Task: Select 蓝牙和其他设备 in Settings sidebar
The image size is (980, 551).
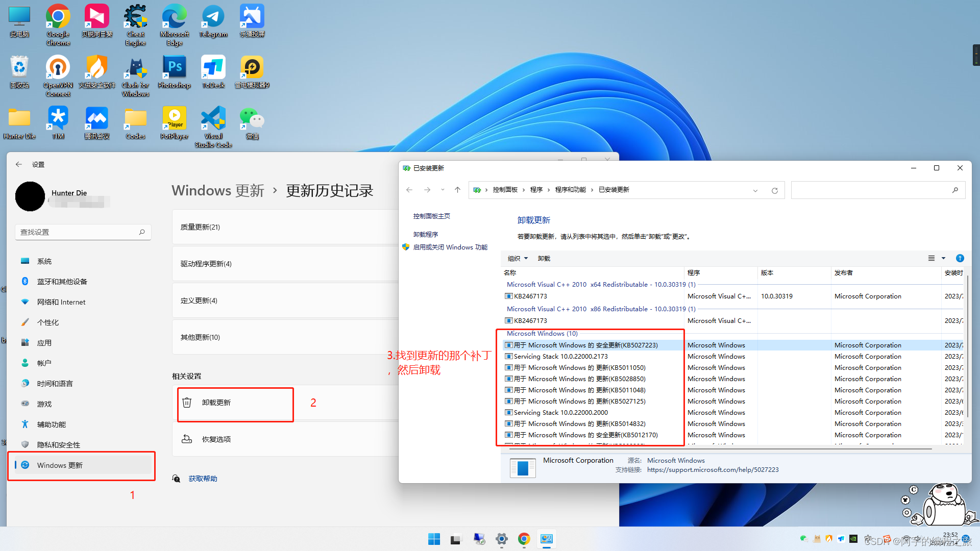Action: [x=62, y=282]
